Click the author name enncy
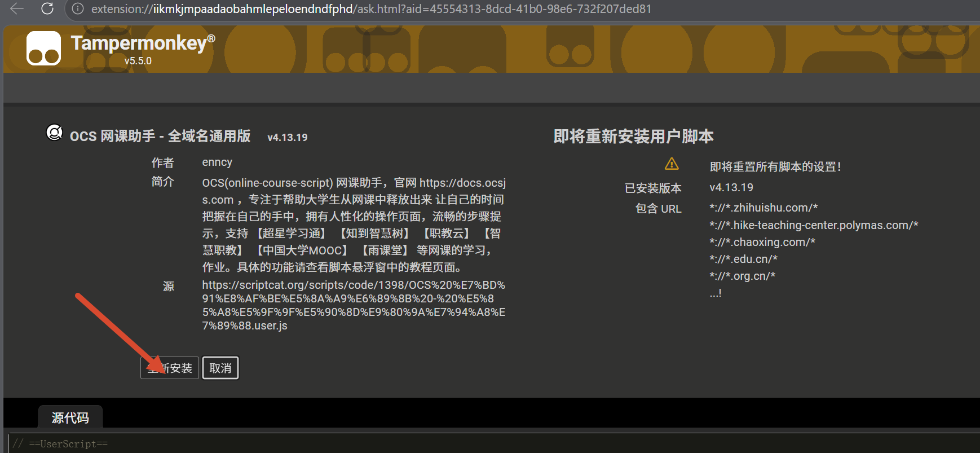Viewport: 980px width, 453px height. [x=217, y=162]
